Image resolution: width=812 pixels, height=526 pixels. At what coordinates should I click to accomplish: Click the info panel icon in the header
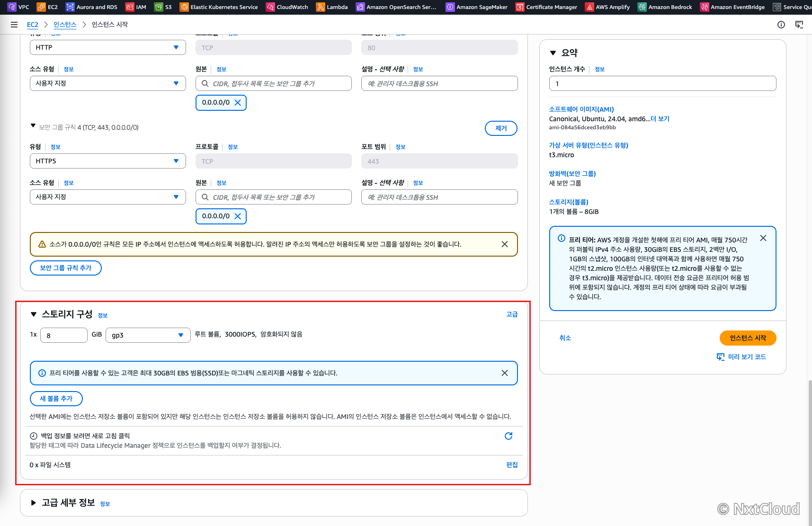[x=781, y=25]
